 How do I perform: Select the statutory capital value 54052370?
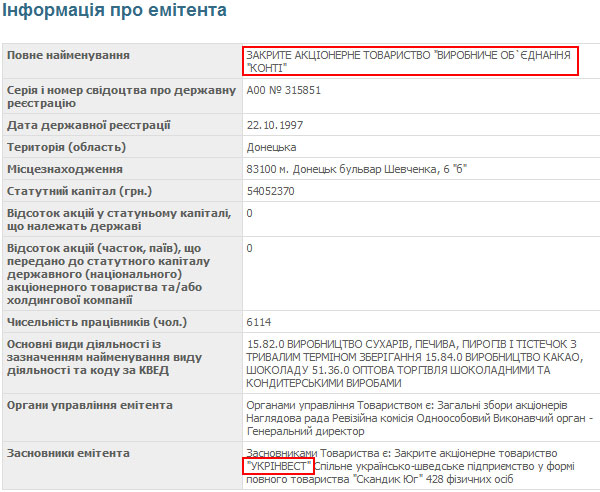click(x=272, y=191)
